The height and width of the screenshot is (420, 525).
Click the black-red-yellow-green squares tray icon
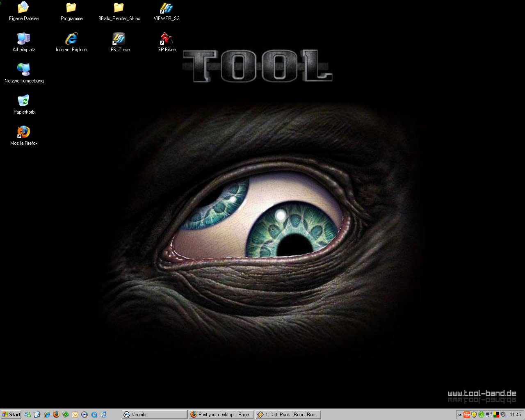coord(496,415)
